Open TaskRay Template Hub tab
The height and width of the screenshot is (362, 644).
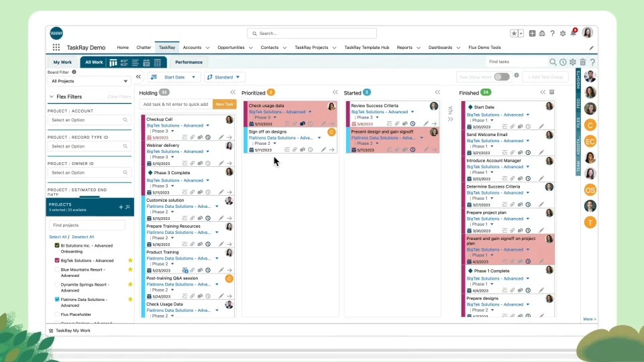tap(367, 48)
